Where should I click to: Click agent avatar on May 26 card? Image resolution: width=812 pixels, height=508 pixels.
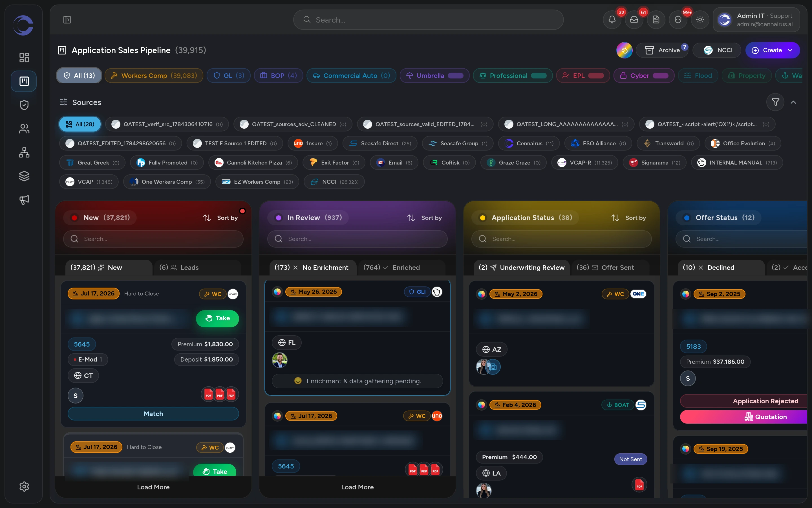[279, 360]
